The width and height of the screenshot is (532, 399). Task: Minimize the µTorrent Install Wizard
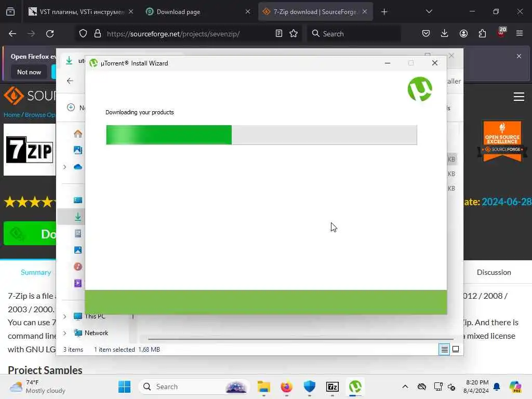pos(388,63)
